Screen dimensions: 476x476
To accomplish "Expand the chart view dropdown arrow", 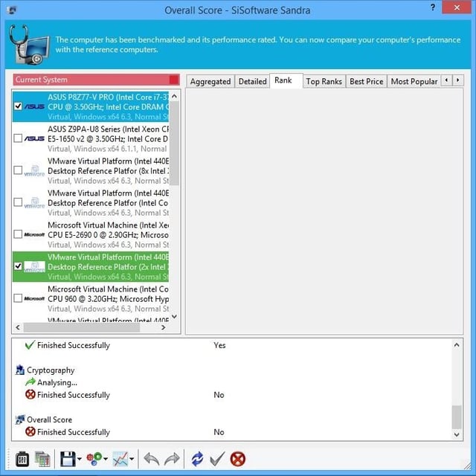I will 132,459.
